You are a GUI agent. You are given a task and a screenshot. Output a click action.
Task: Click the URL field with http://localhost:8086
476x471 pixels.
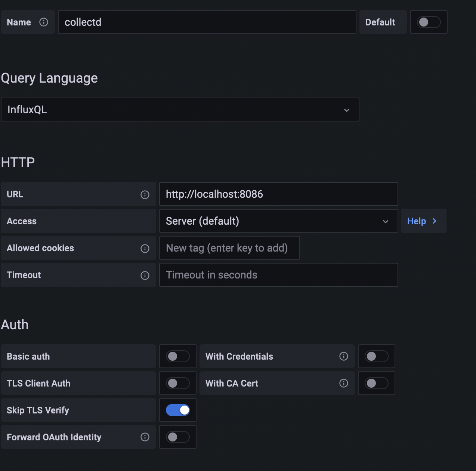(278, 194)
